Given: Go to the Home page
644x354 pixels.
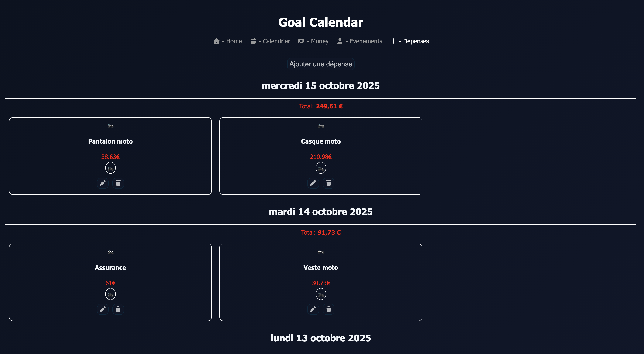Looking at the screenshot, I should (x=228, y=41).
